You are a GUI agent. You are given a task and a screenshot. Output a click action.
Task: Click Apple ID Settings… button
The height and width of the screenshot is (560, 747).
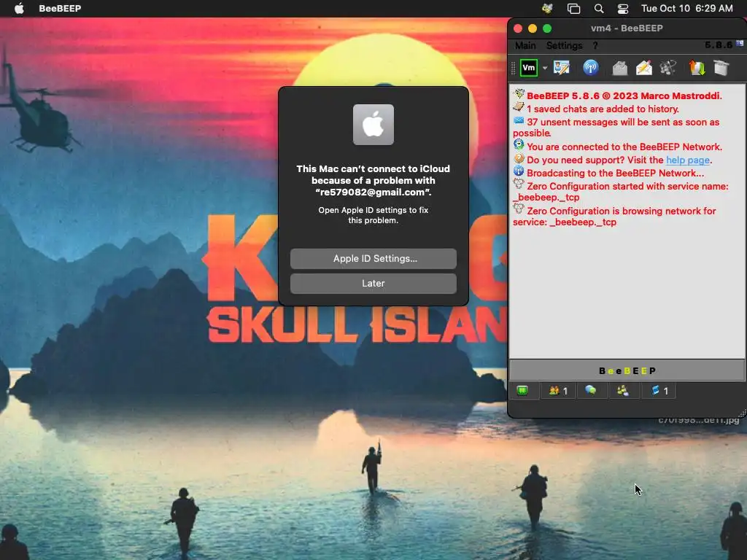tap(373, 259)
